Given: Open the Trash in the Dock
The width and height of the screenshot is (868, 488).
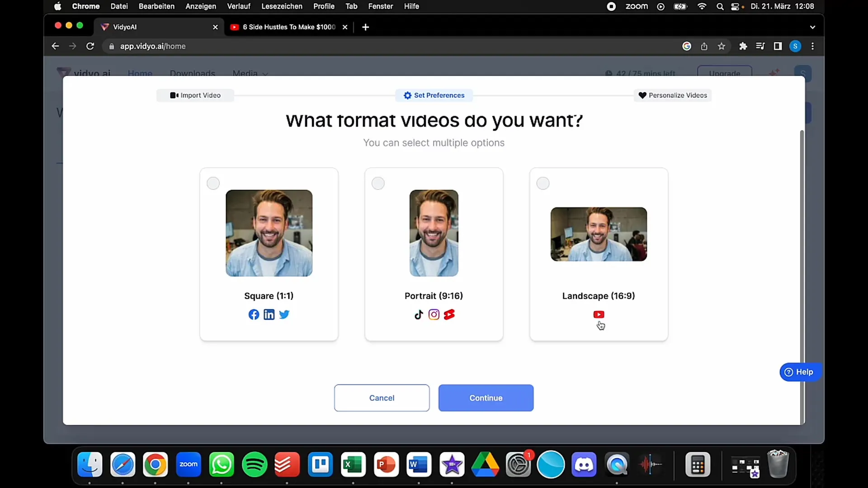Looking at the screenshot, I should click(778, 464).
